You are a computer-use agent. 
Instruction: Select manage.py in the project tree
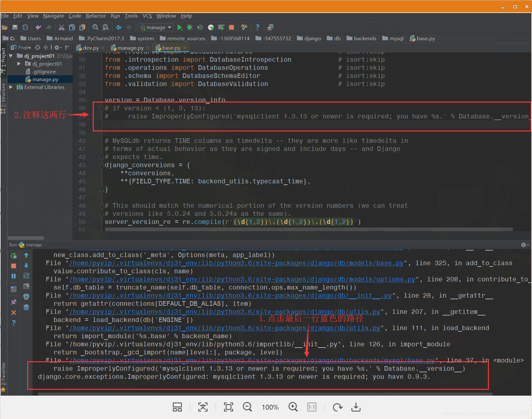pos(45,79)
